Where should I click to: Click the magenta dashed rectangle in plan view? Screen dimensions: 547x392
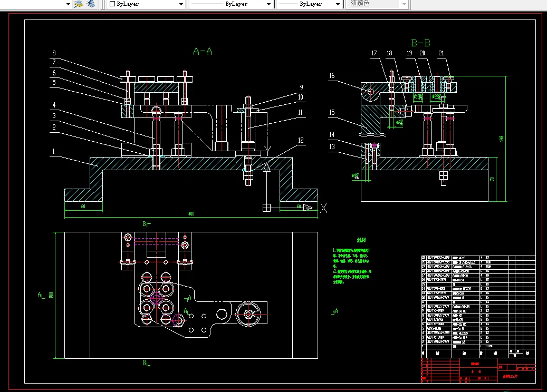pyautogui.click(x=156, y=242)
